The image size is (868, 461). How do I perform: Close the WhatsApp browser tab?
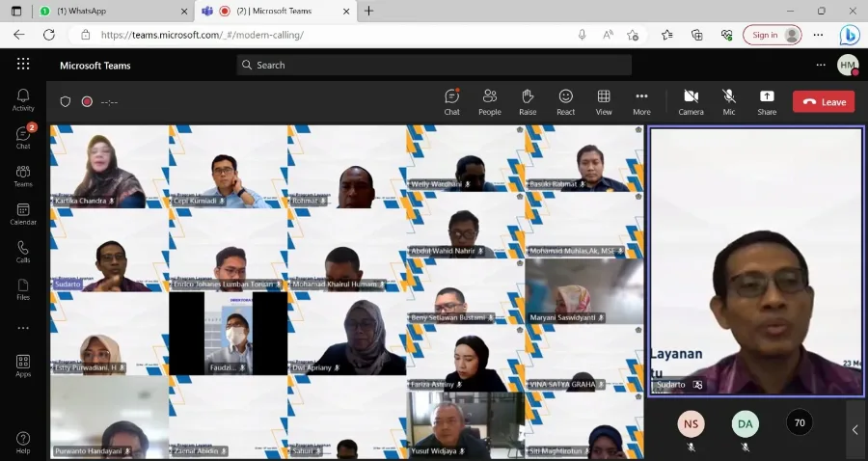[184, 11]
